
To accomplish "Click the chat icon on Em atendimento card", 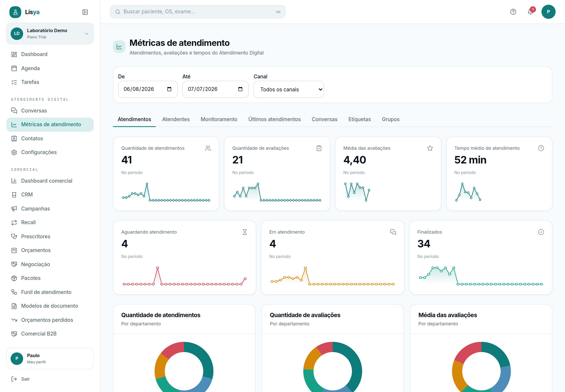I will 393,232.
